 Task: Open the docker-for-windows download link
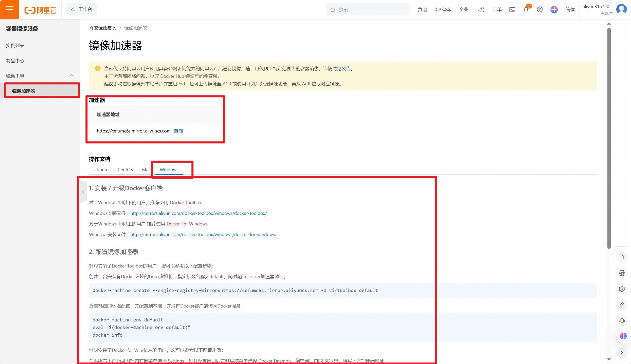click(x=203, y=235)
